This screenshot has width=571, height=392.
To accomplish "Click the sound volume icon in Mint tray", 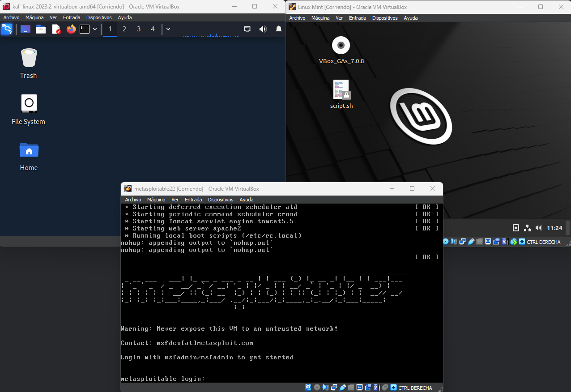I will click(x=538, y=228).
